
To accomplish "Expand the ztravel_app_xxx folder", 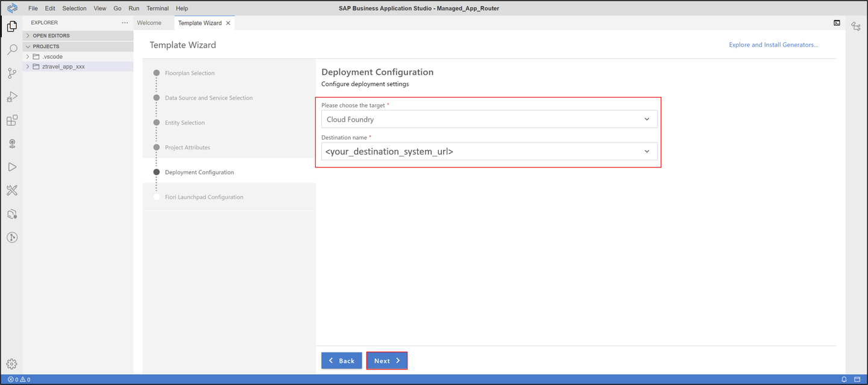I will point(78,66).
